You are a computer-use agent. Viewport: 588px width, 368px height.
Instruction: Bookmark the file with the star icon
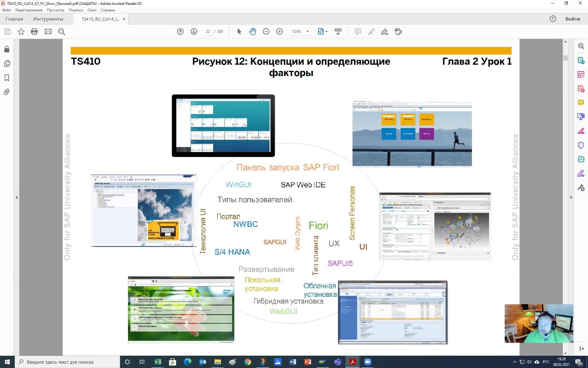(21, 32)
